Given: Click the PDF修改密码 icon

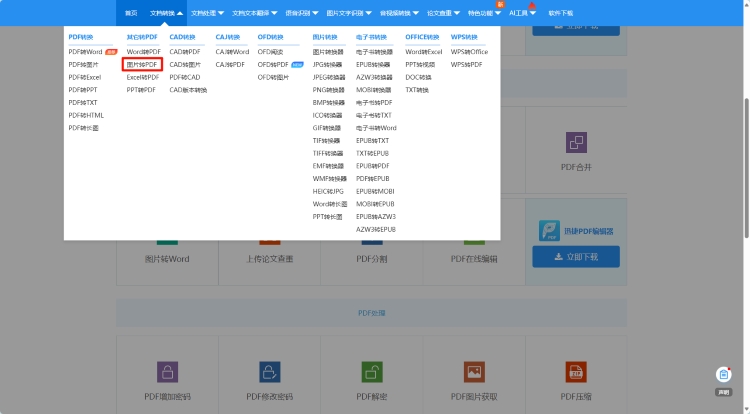Looking at the screenshot, I should pyautogui.click(x=269, y=372).
